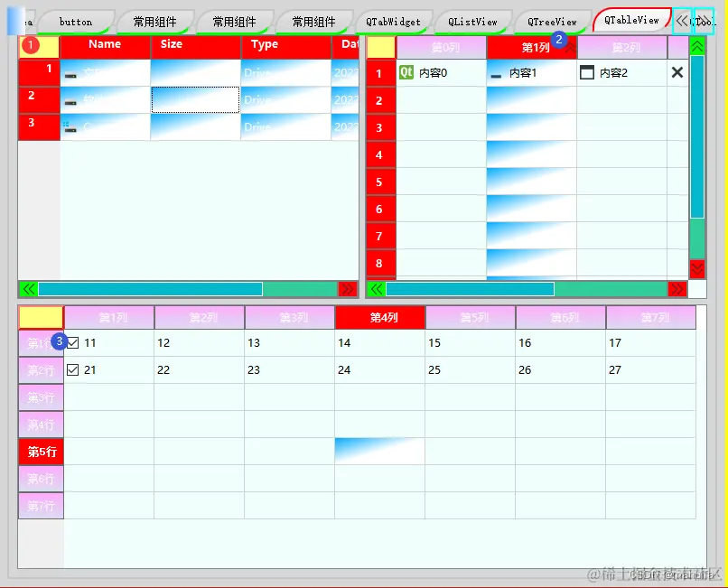Click the small icon beside 内容1

496,75
